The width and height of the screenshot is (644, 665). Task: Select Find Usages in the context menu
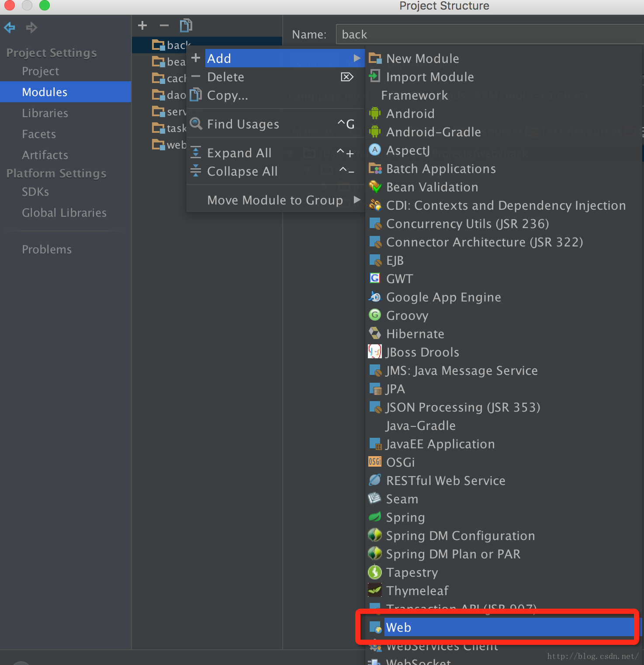point(275,124)
